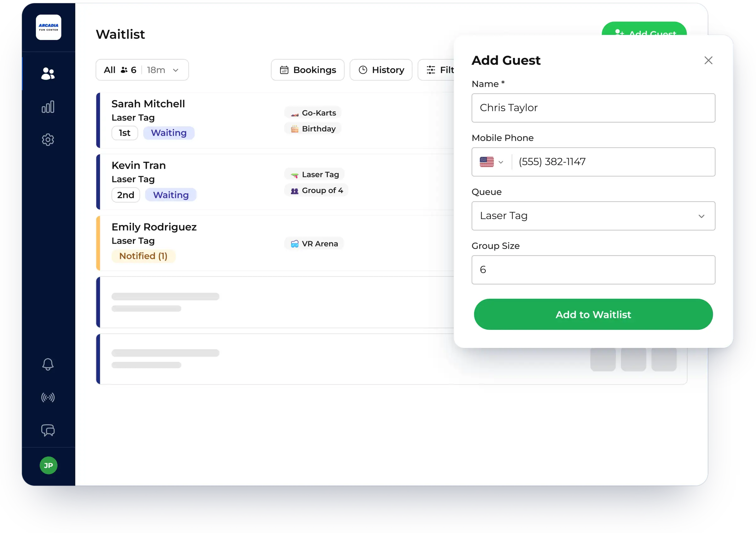Click the 2nd position badge
Screen dimensions: 756x533
coord(126,195)
